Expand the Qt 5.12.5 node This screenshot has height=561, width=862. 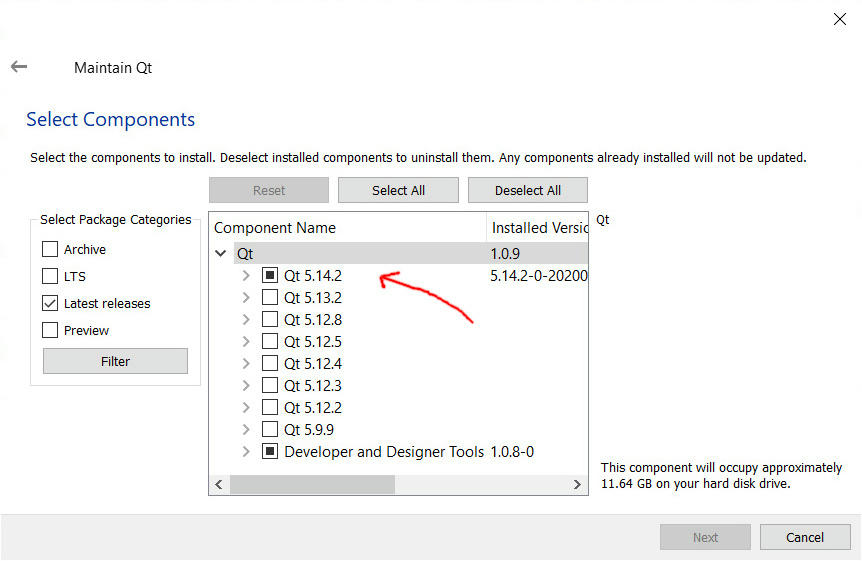point(246,342)
